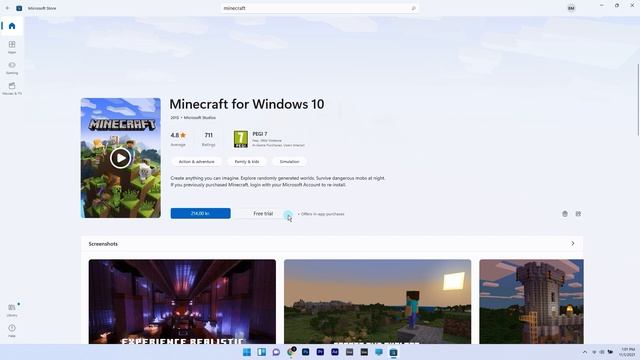Image resolution: width=640 pixels, height=360 pixels.
Task: Add Minecraft to the wish list
Action: pos(565,213)
